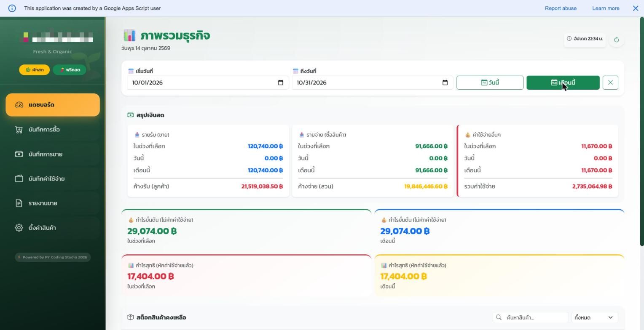The width and height of the screenshot is (644, 330).
Task: Click the อัปเดต 22:34 น. timestamp
Action: tap(585, 39)
